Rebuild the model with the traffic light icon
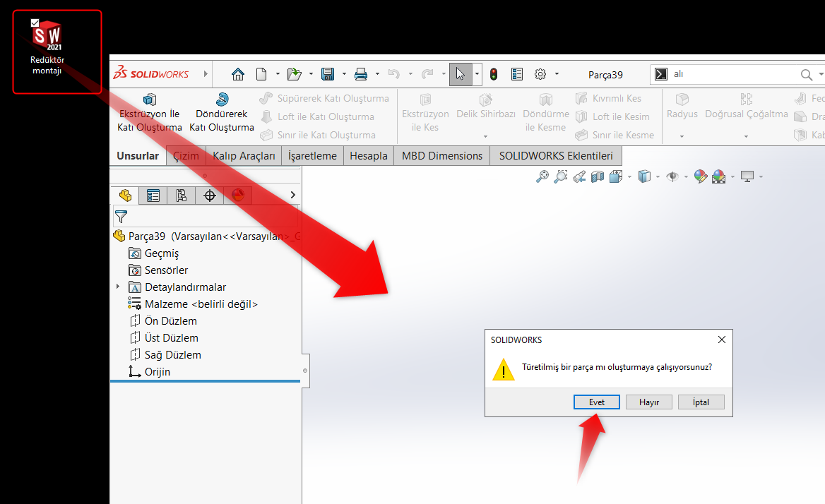This screenshot has width=825, height=504. click(x=494, y=74)
